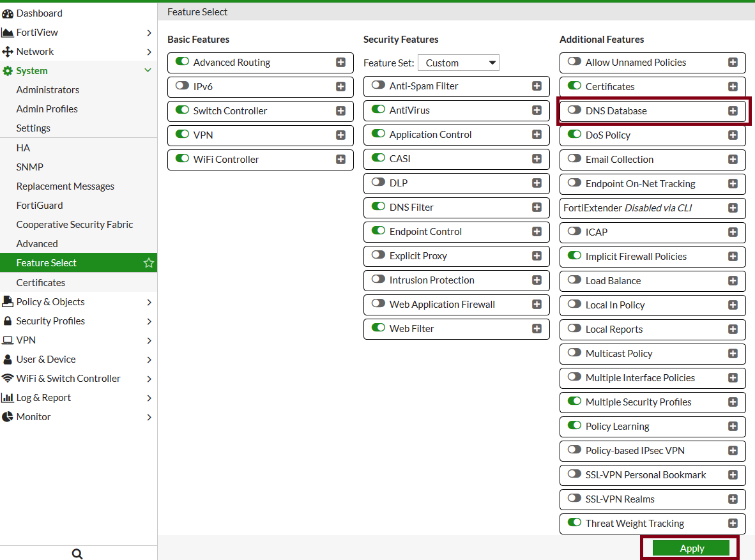Turn on the DNS Database toggle

point(574,110)
